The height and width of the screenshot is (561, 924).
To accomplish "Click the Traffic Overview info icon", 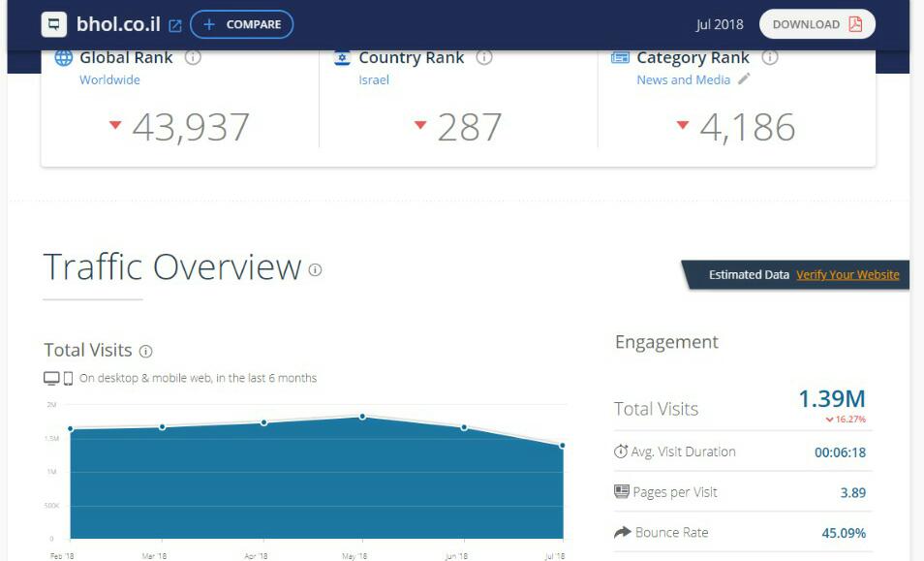I will point(315,269).
